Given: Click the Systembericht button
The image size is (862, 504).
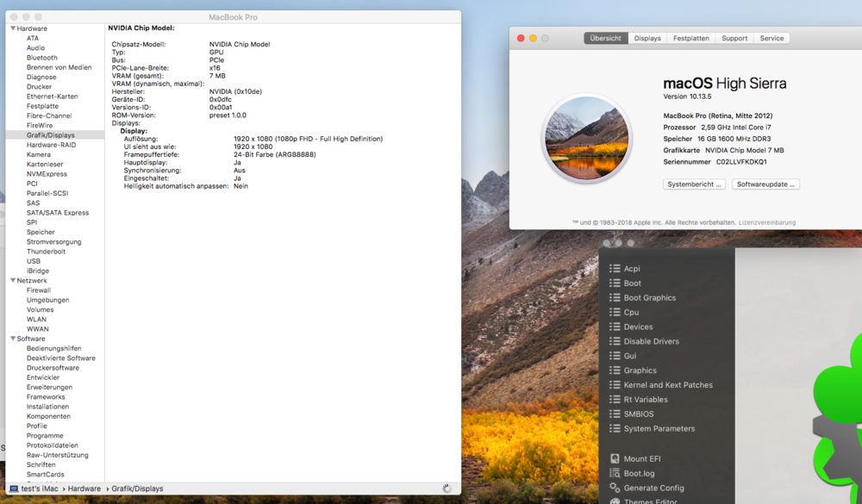Looking at the screenshot, I should point(694,184).
